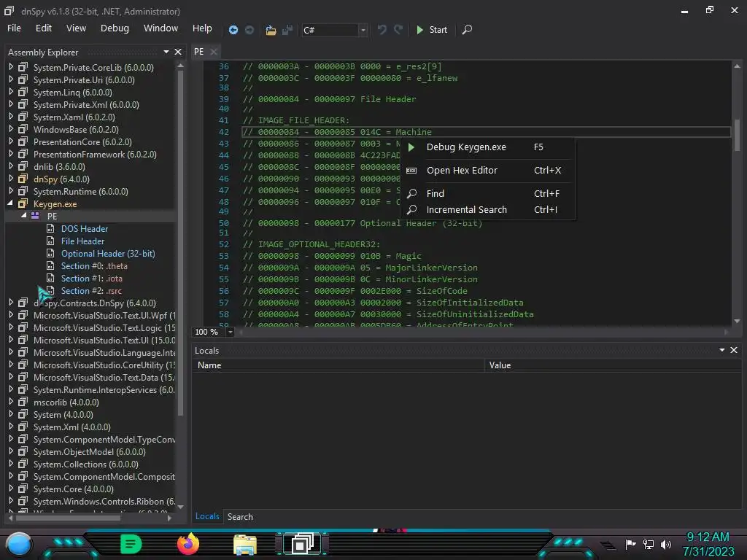Image resolution: width=747 pixels, height=560 pixels.
Task: Select Section #0: .theta tree item
Action: tap(94, 265)
